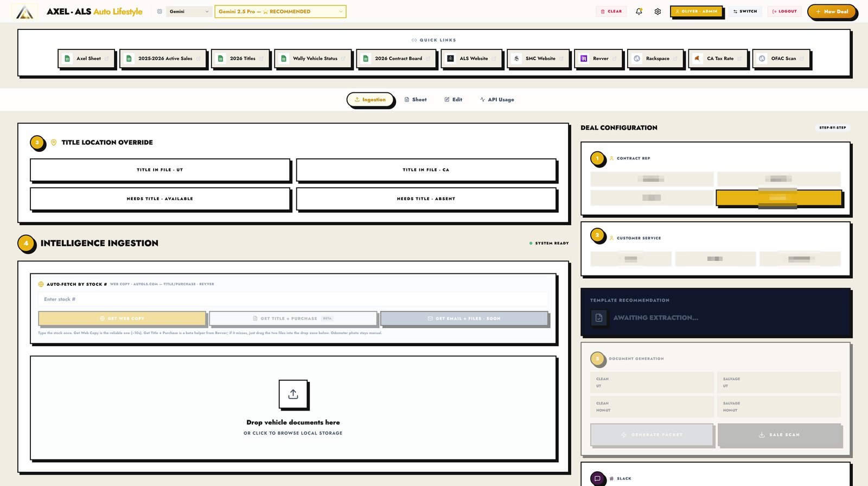
Task: Click the location pin icon by Title Location Override
Action: [54, 143]
